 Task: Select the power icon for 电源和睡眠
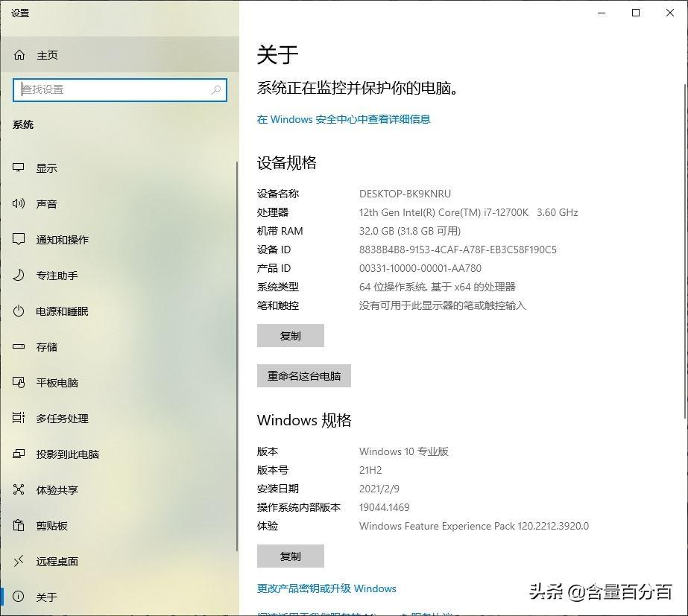(19, 311)
